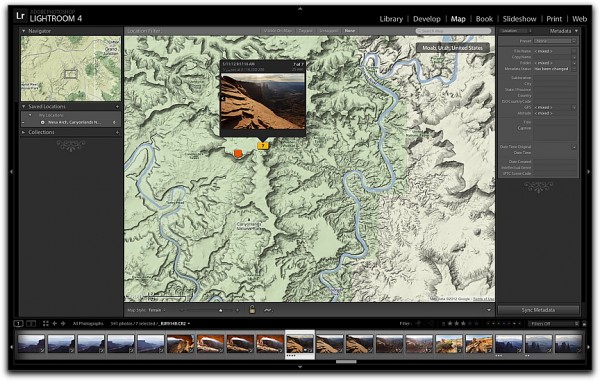Open the Filters Off dropdown
The width and height of the screenshot is (600, 381).
[554, 324]
